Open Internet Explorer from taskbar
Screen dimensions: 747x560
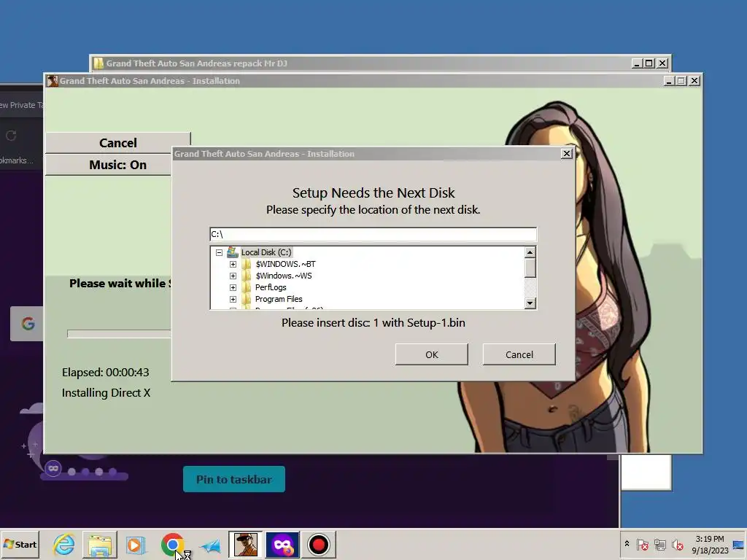click(63, 545)
